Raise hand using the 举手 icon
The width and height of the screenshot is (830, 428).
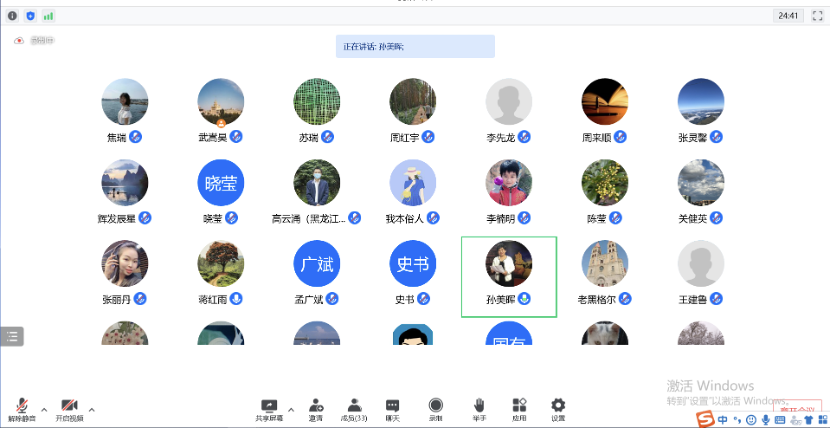coord(479,405)
